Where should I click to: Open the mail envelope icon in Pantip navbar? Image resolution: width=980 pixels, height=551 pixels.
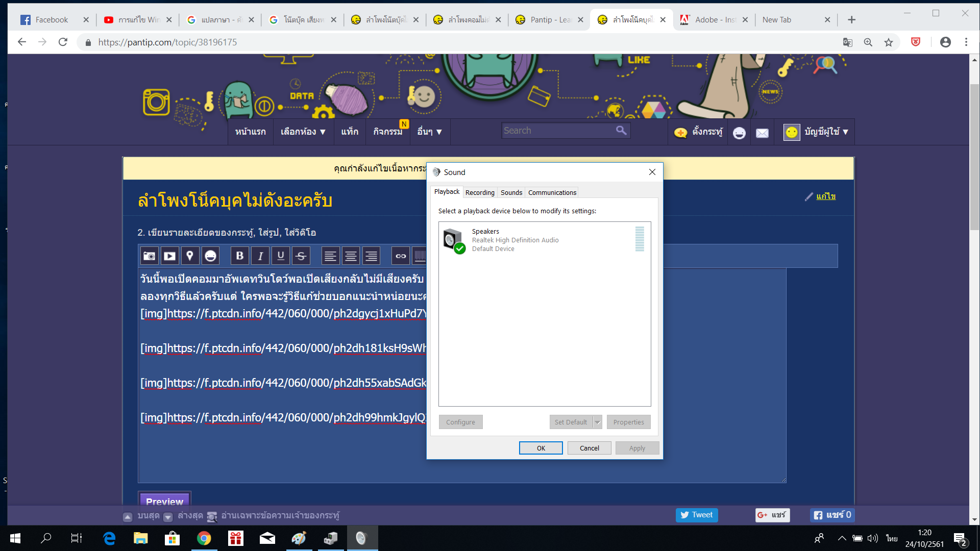762,133
